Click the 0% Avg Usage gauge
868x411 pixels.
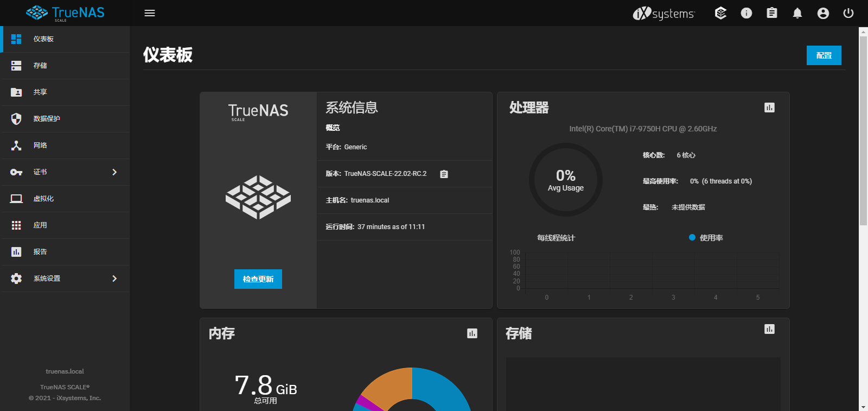coord(566,180)
